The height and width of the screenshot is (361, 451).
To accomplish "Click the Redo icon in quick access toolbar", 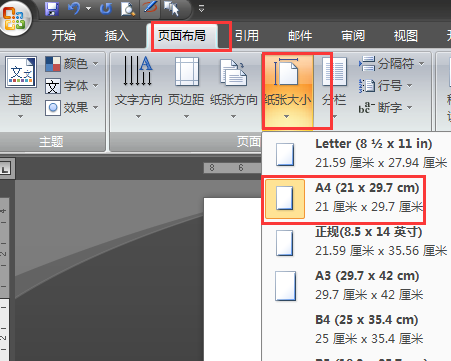I will [x=105, y=9].
